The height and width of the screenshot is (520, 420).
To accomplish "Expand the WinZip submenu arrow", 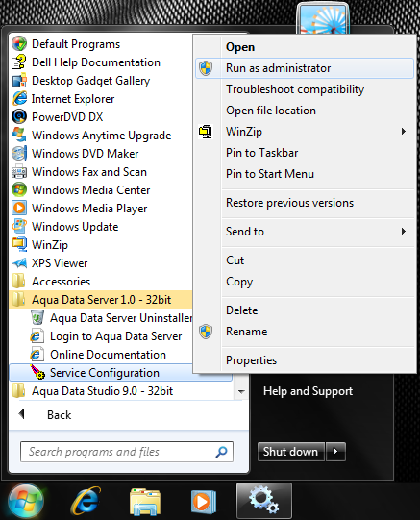I will click(404, 132).
